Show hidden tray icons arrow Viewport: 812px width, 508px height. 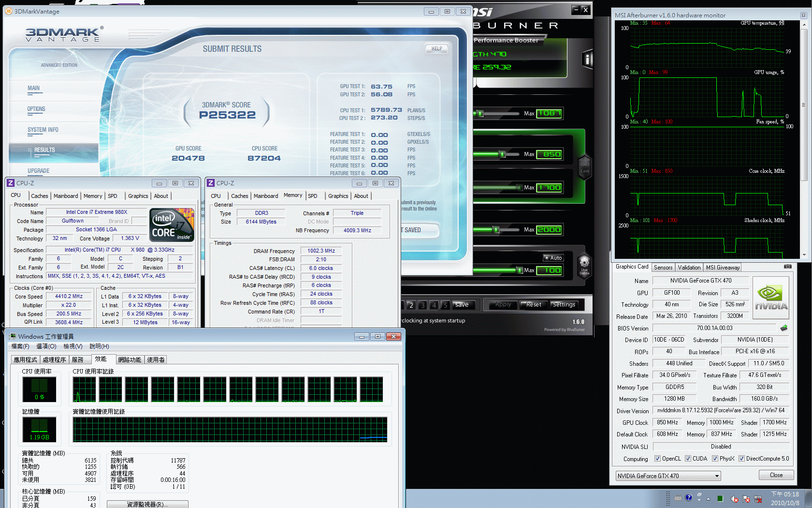708,499
